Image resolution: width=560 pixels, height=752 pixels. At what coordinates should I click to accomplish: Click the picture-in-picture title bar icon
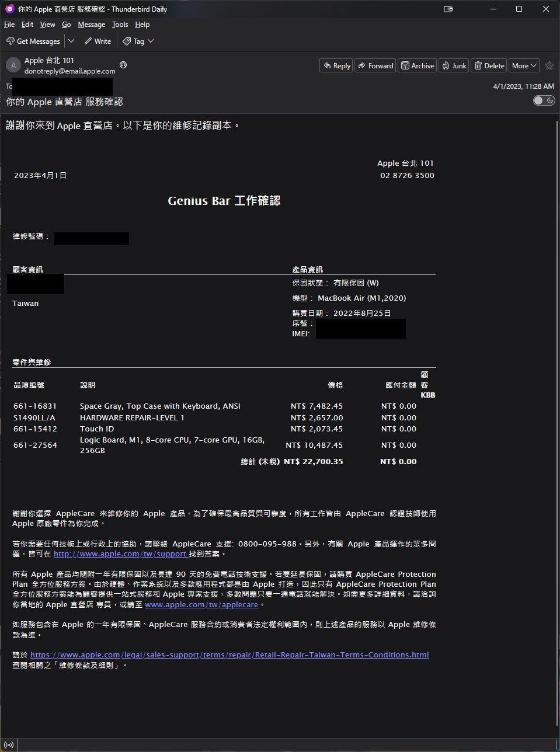(448, 9)
